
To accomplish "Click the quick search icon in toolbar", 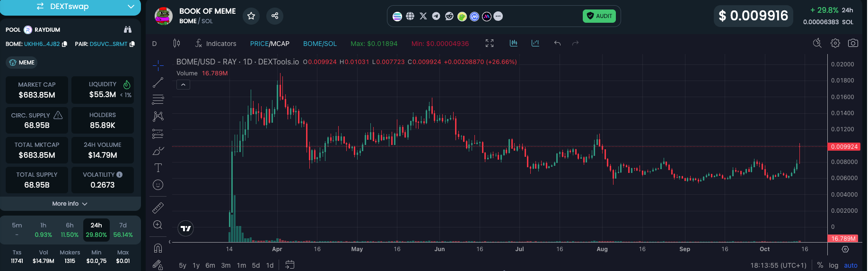I will click(x=817, y=43).
